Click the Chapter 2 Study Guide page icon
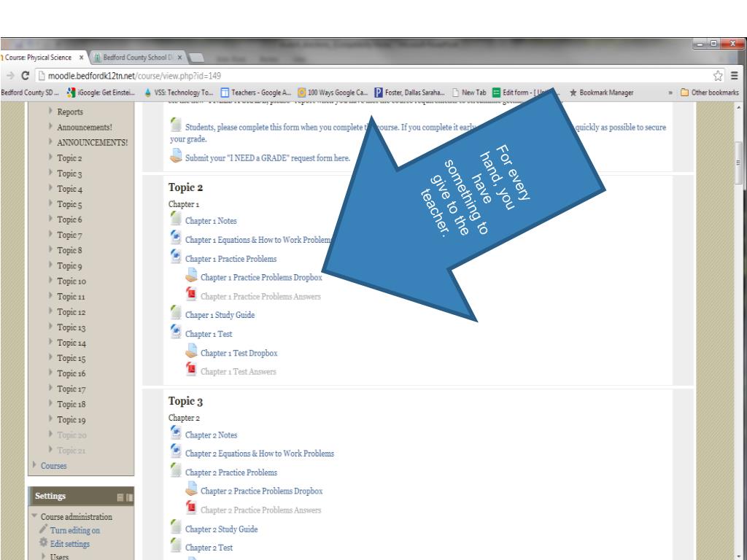The height and width of the screenshot is (560, 747). coord(176,526)
